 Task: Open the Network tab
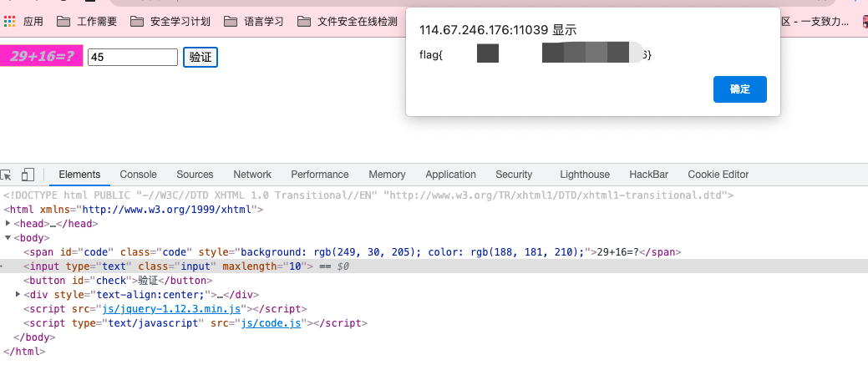click(x=252, y=175)
